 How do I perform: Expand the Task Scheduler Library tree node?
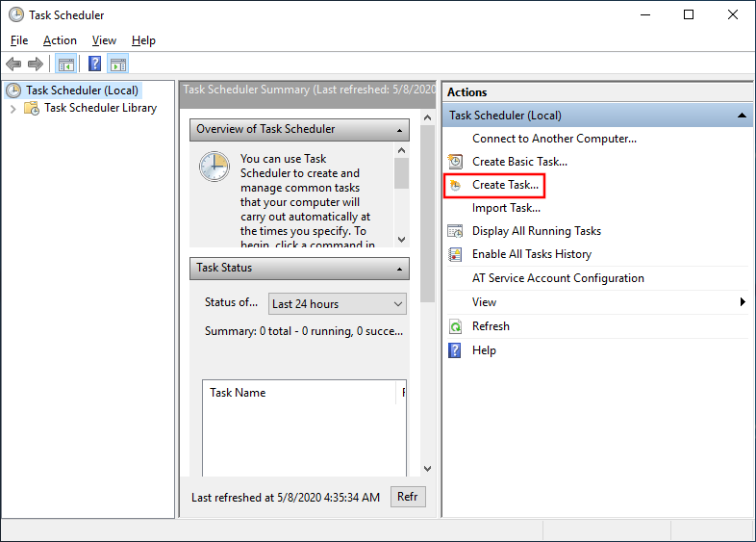click(x=13, y=108)
